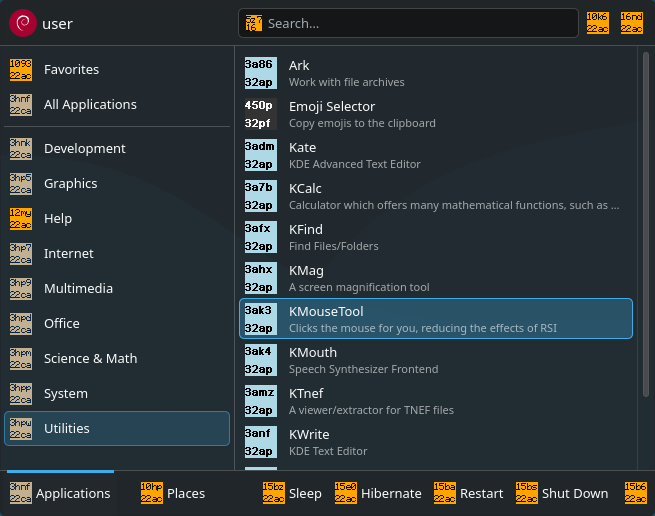Screen dimensions: 655x516
Task: Click the KTnef viewer icon
Action: (261, 401)
